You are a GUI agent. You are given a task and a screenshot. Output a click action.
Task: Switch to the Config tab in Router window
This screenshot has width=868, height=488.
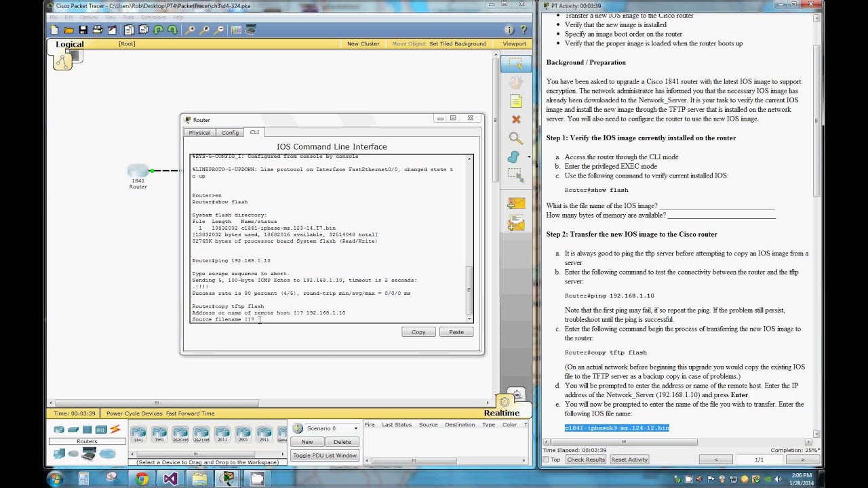click(x=230, y=133)
